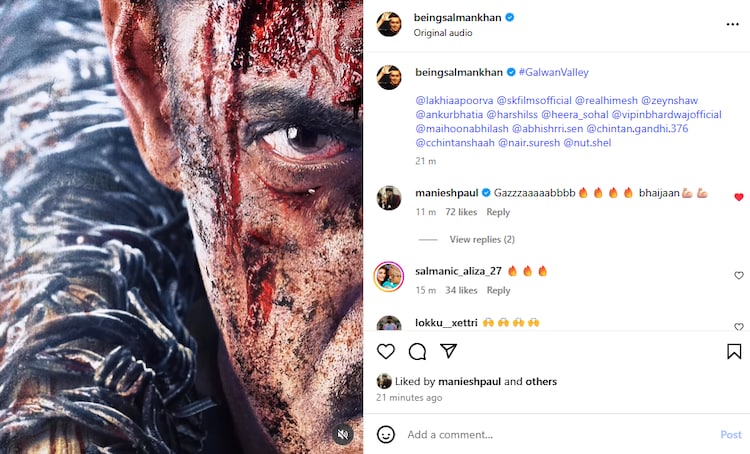Open the three-dots more options menu
Screen dimensions: 750x454
[x=733, y=24]
